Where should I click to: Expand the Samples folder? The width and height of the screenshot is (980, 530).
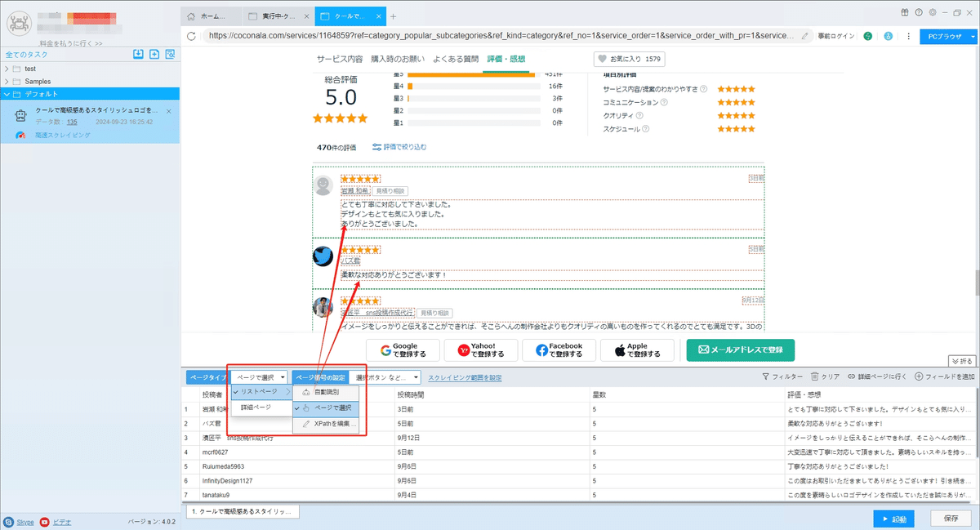7,82
